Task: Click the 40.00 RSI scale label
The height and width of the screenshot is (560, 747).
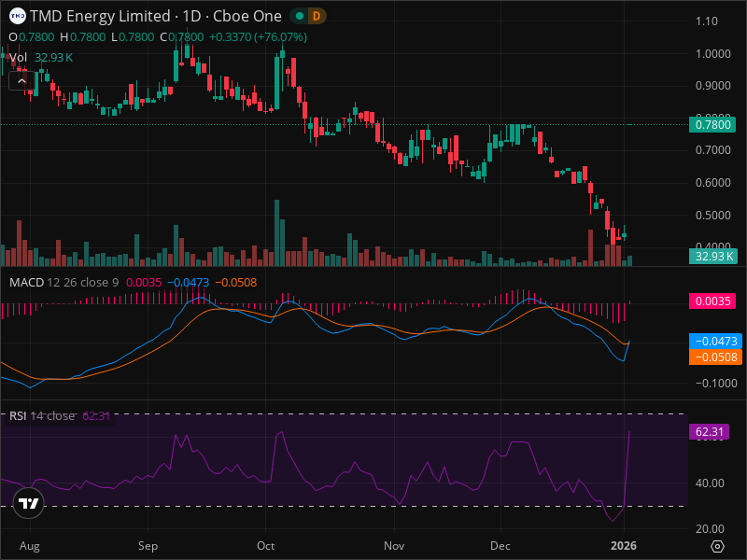Action: 710,483
